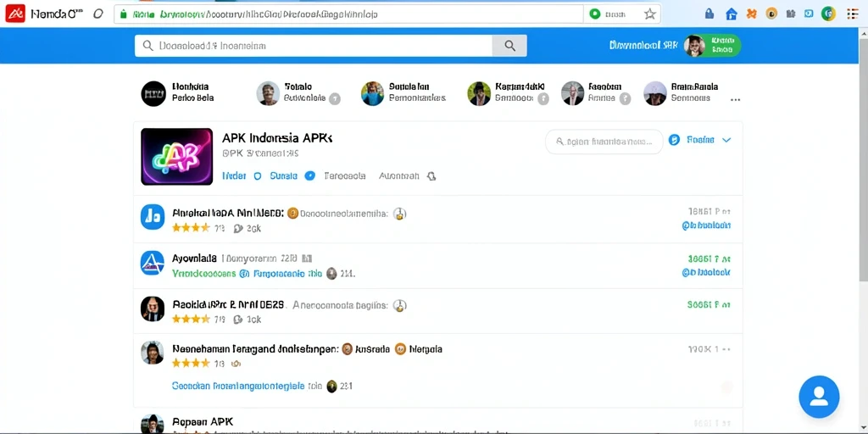868x434 pixels.
Task: Click the orange avatar icon before Nerpala
Action: [x=400, y=348]
